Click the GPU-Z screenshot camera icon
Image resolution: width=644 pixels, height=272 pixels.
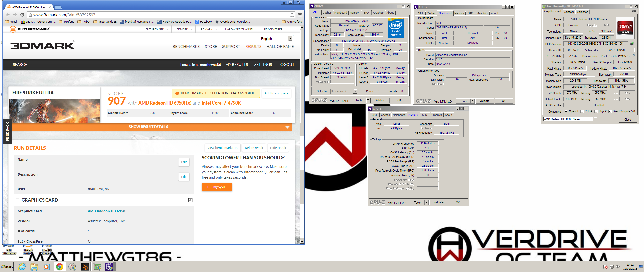[634, 12]
